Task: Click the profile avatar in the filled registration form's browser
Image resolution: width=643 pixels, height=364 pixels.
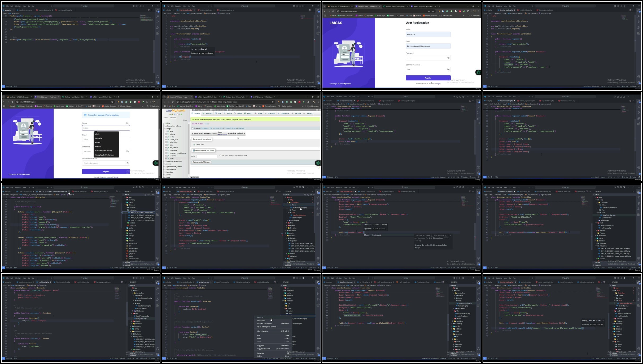Action: (x=474, y=11)
